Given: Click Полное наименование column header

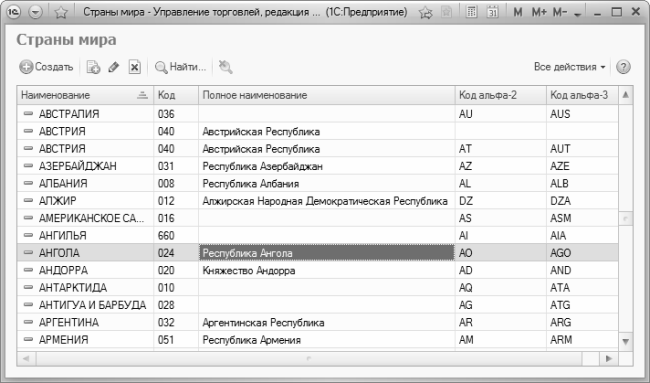Looking at the screenshot, I should tap(327, 95).
